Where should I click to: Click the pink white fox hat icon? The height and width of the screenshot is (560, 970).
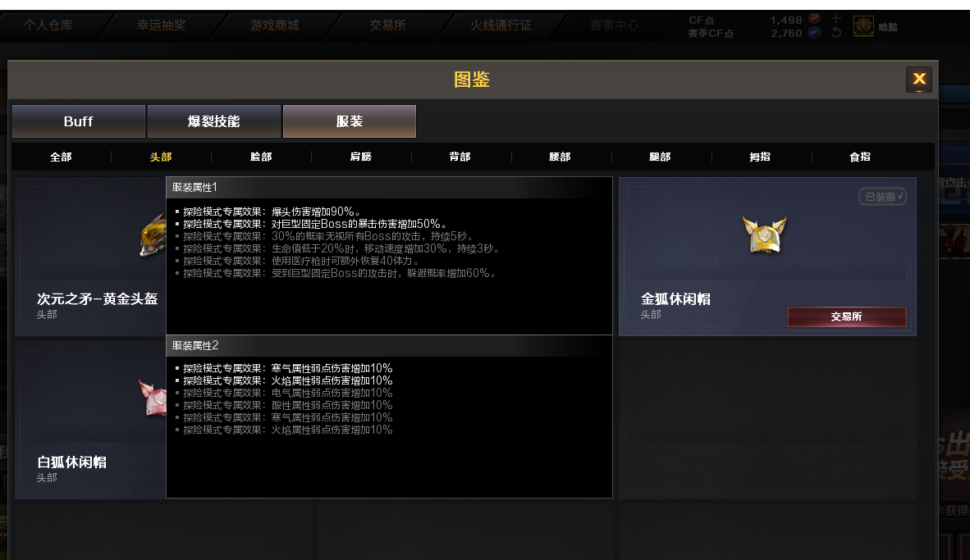tap(153, 398)
